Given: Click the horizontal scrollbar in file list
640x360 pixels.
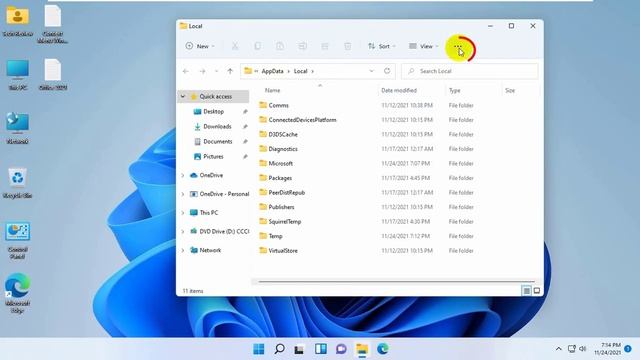Looking at the screenshot, I should pos(397,282).
